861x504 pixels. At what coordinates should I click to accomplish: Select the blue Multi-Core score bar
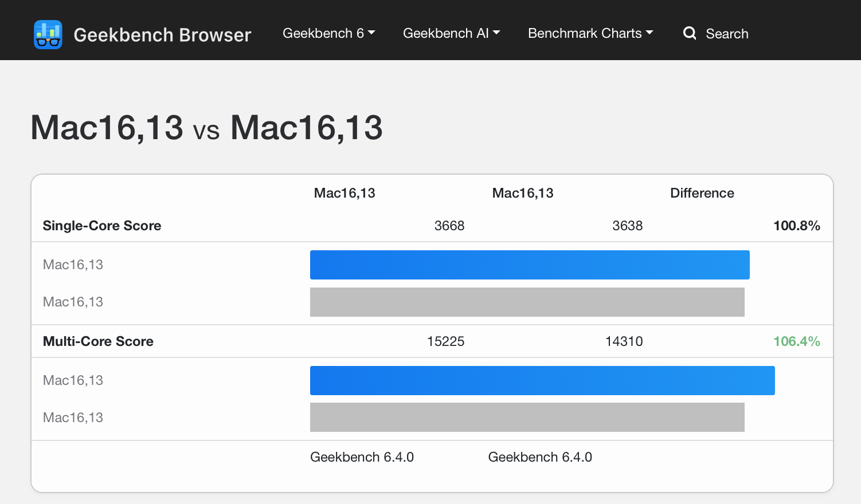542,380
